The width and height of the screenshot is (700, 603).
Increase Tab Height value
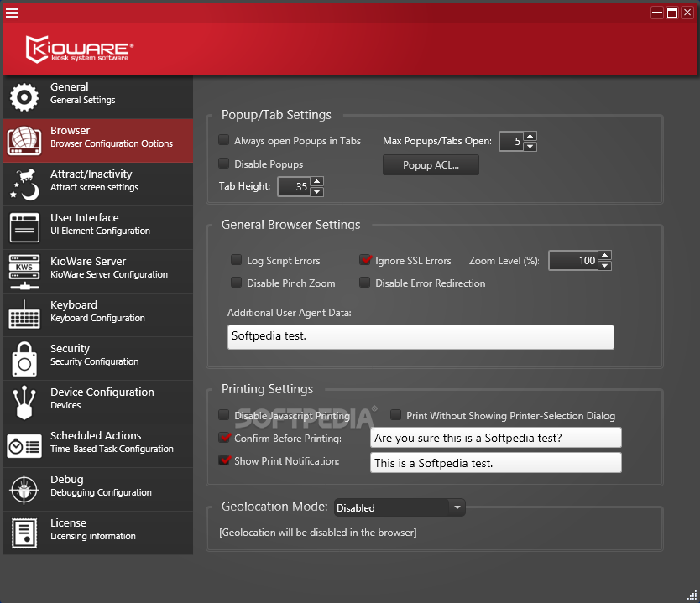point(317,181)
